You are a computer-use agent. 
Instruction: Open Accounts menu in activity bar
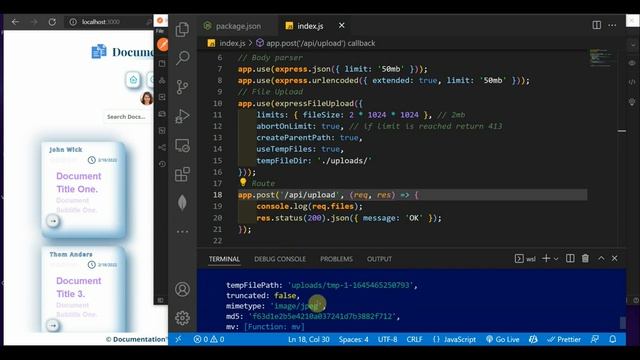[182, 289]
